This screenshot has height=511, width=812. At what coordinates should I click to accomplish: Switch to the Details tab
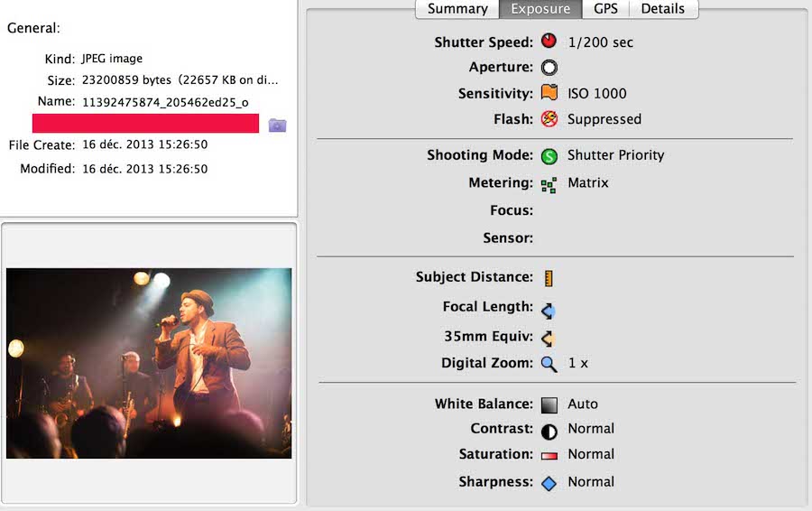[662, 9]
